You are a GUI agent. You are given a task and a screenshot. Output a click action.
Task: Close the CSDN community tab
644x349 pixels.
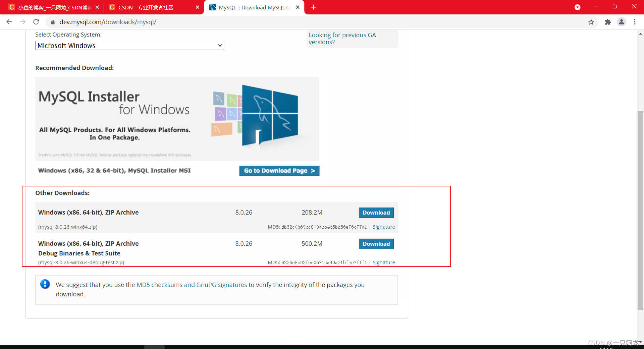(x=198, y=7)
